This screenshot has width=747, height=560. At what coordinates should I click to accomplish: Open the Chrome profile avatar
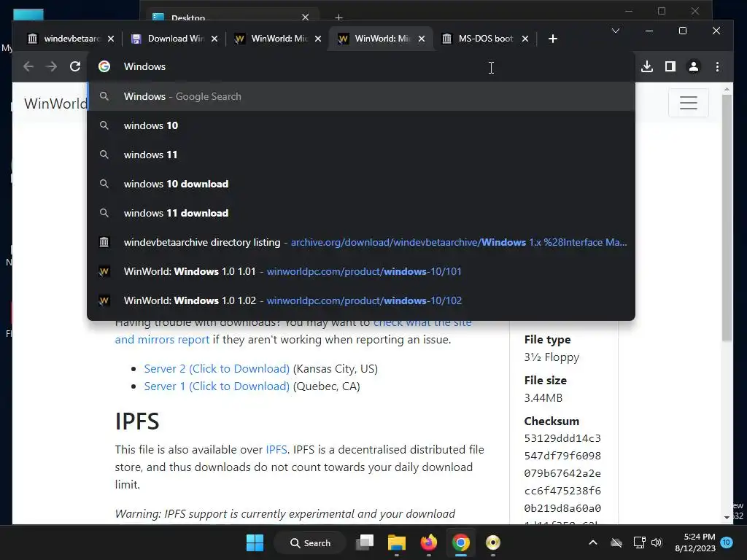coord(694,66)
